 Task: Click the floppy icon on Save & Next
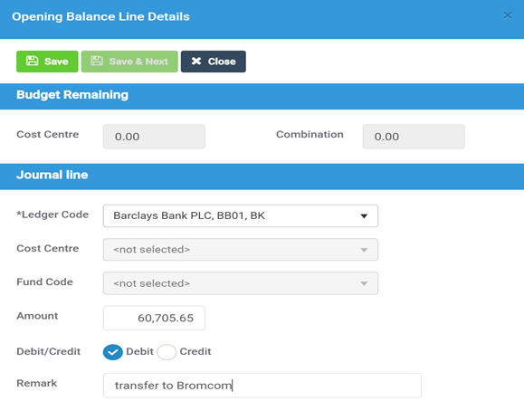(97, 61)
